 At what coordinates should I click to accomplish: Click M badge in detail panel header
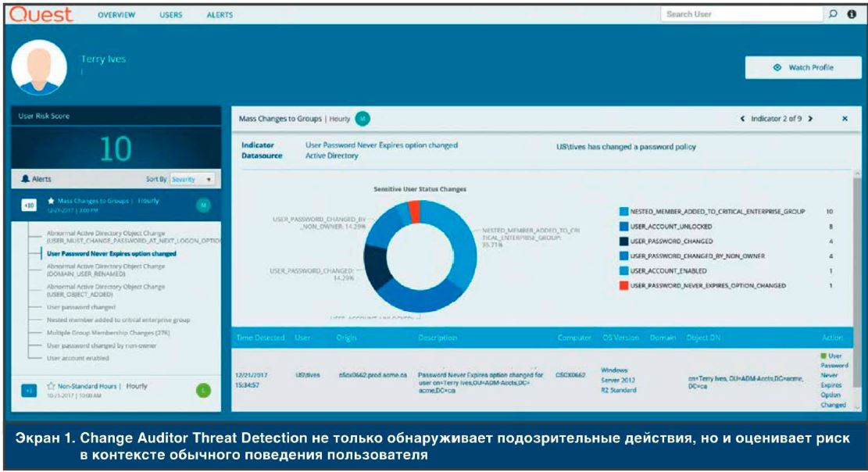tap(362, 119)
